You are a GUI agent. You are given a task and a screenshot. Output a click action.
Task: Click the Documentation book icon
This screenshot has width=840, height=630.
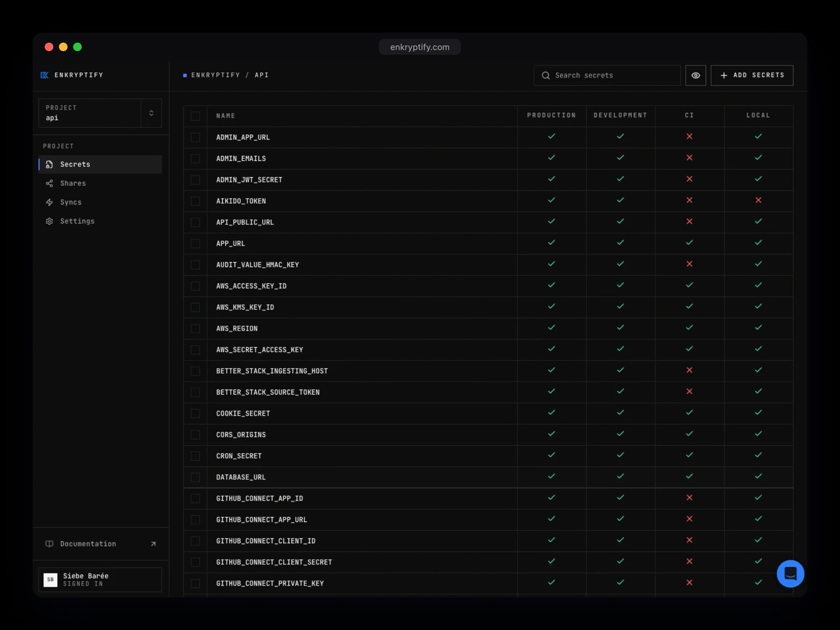(49, 544)
